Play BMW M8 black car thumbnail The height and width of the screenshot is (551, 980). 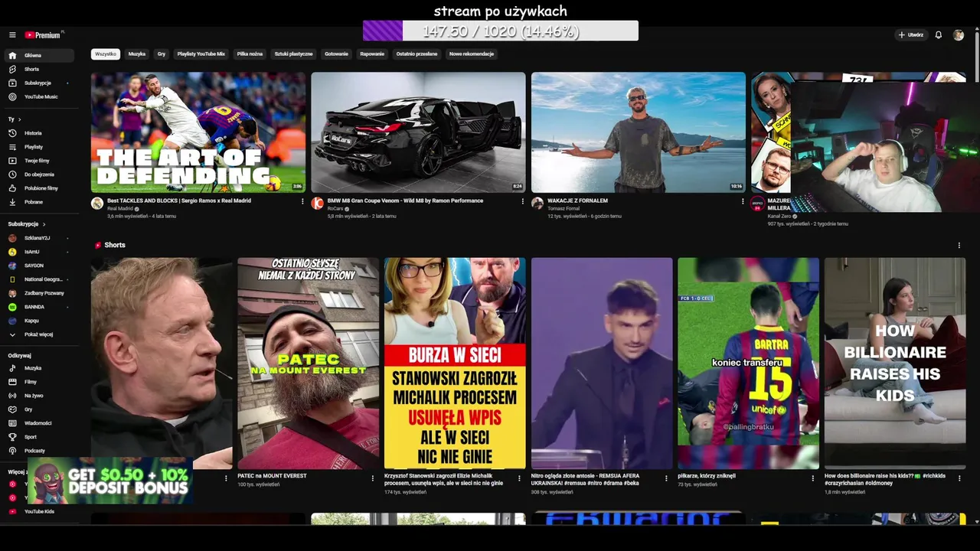pyautogui.click(x=418, y=132)
